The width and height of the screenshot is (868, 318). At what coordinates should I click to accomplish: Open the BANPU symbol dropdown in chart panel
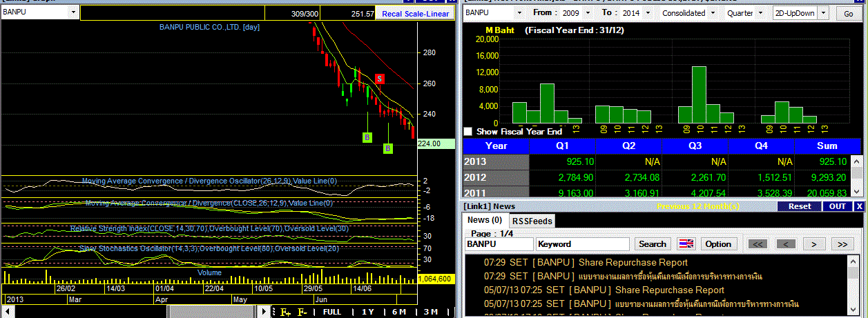pos(73,12)
